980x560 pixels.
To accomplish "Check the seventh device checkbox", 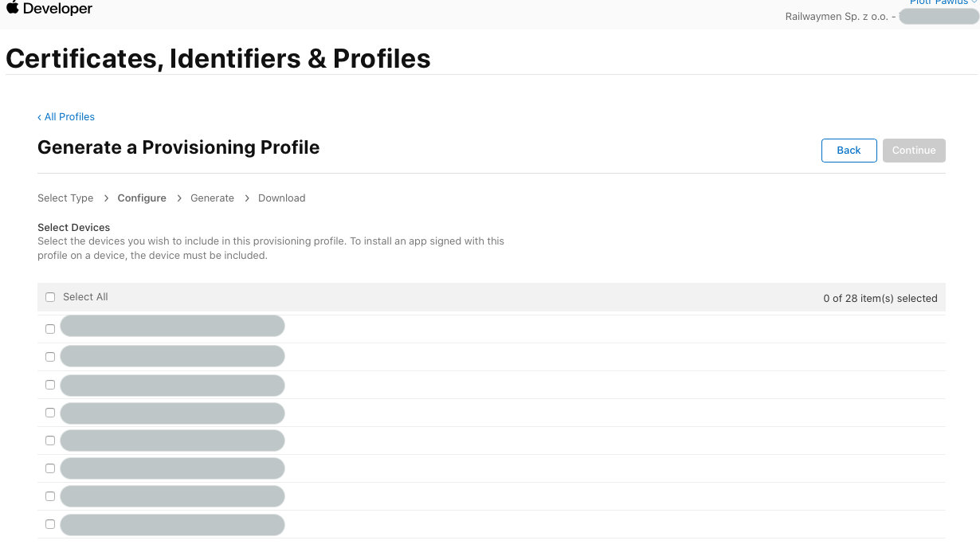I will click(x=50, y=496).
